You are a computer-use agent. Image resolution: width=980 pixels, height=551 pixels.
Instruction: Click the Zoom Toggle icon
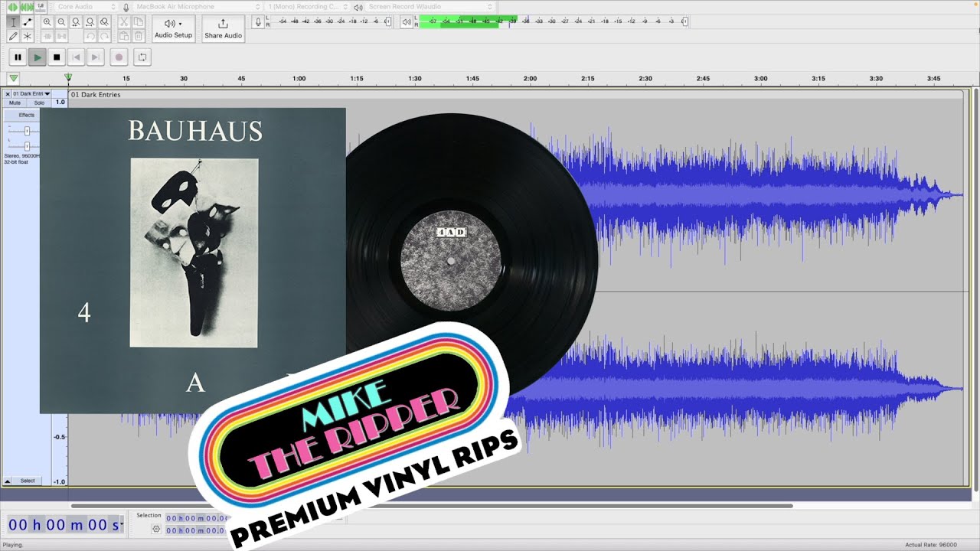point(104,22)
